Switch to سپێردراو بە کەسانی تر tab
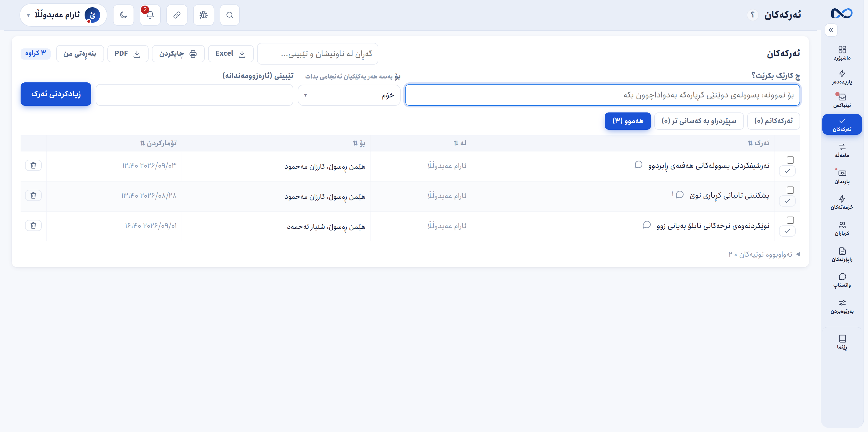Screen dimensions: 868x432 (x=699, y=121)
